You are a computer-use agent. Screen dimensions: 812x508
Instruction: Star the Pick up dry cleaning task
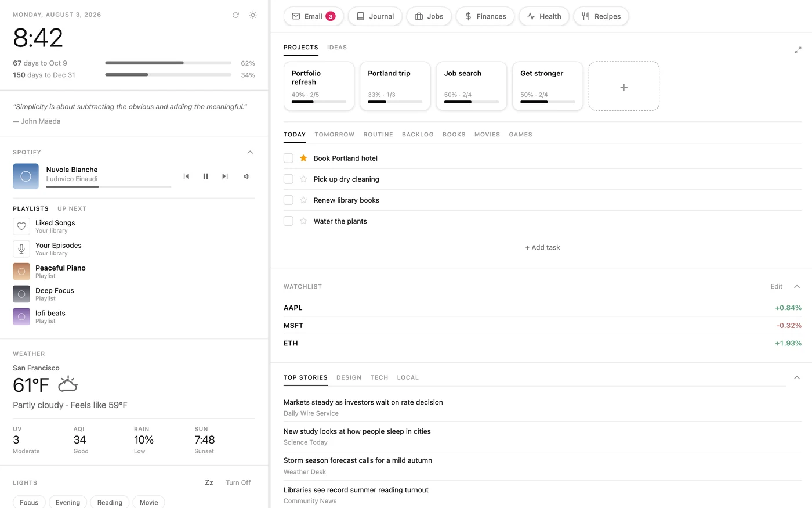(303, 179)
